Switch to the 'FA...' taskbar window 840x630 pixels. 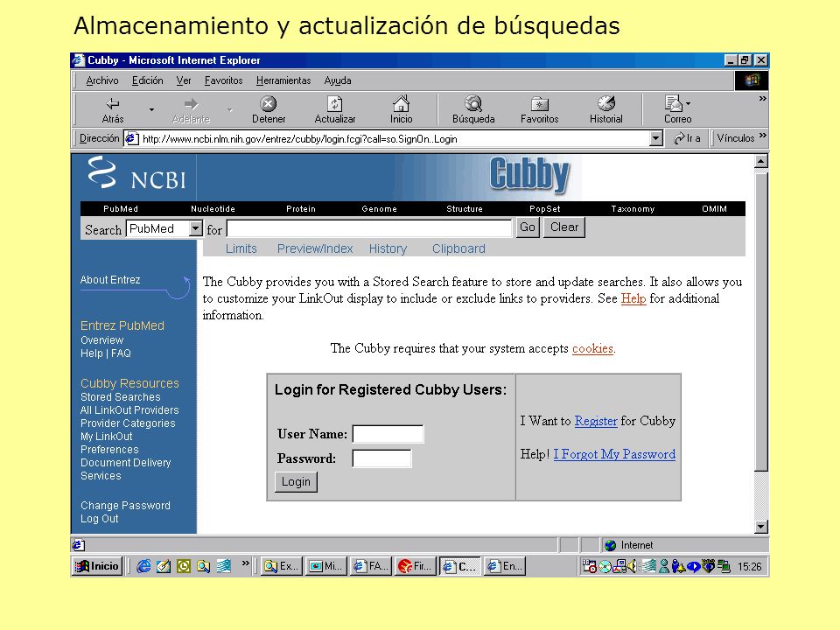click(x=371, y=566)
